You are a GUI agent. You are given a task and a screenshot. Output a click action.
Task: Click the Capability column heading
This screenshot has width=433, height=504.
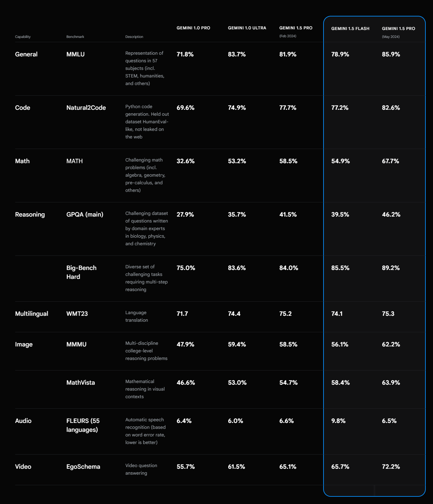click(23, 37)
